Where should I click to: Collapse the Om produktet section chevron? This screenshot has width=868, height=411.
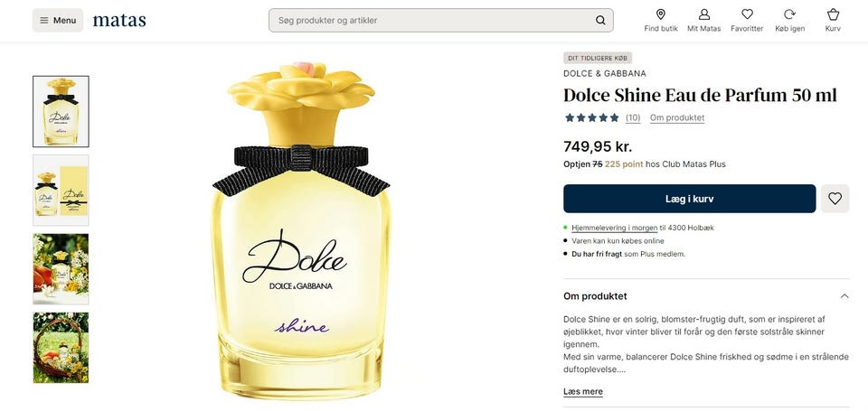coord(844,296)
